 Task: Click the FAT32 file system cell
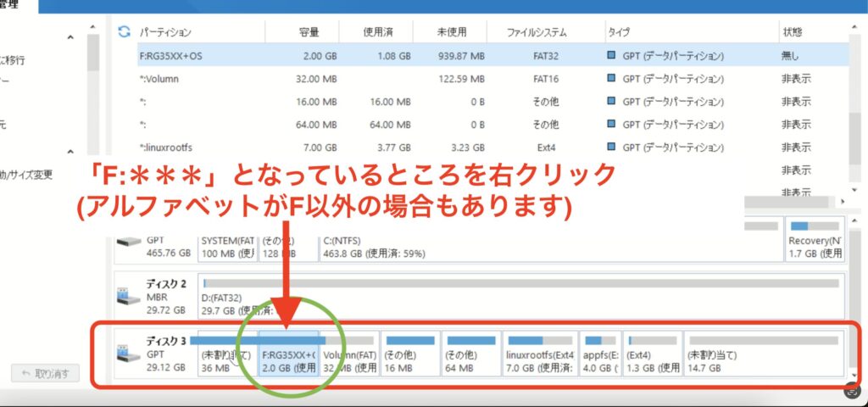[x=546, y=56]
